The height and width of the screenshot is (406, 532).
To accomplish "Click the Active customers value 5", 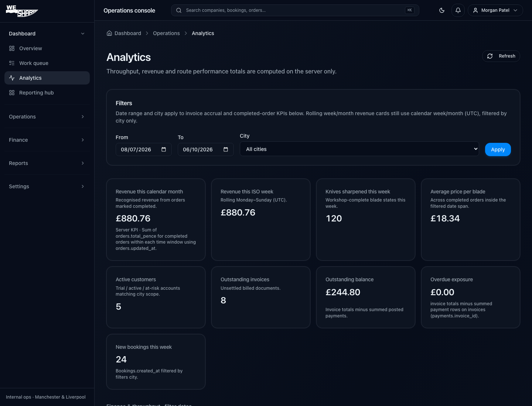I will (119, 307).
